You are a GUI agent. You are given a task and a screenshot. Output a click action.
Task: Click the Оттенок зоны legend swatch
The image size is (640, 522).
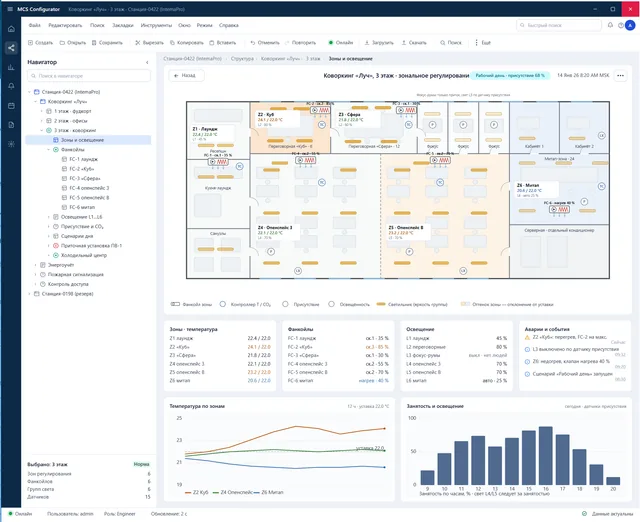click(465, 304)
